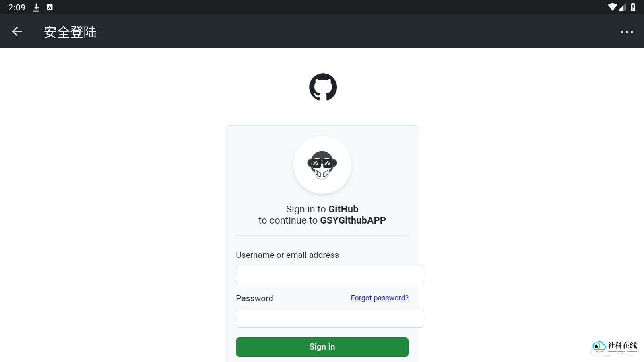
Task: Tap the download icon in status bar
Action: click(x=36, y=7)
